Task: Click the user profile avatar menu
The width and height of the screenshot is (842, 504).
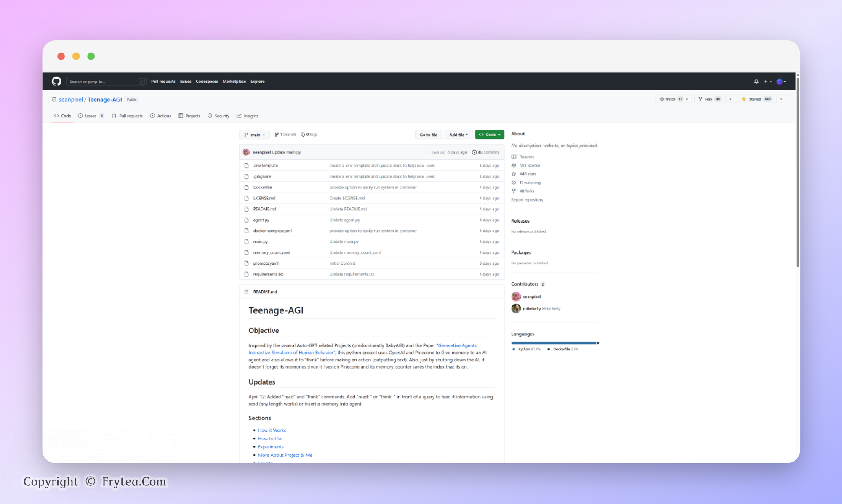Action: 780,82
